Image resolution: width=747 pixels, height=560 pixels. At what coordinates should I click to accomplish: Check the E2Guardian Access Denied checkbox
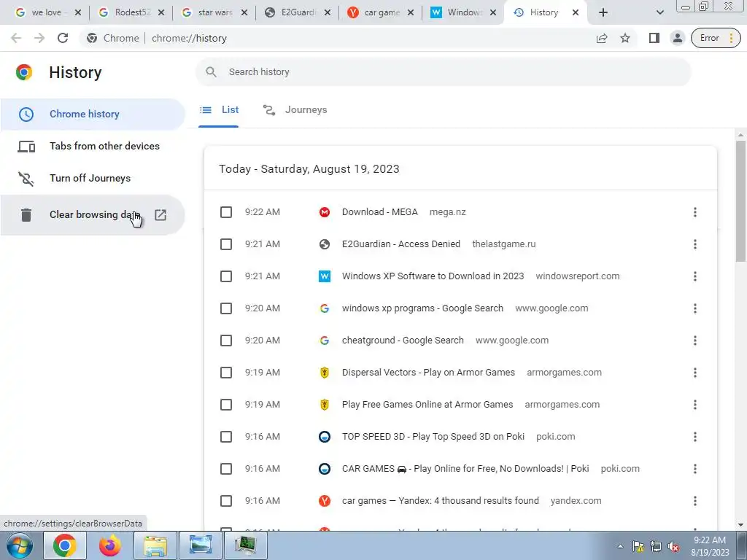point(226,244)
